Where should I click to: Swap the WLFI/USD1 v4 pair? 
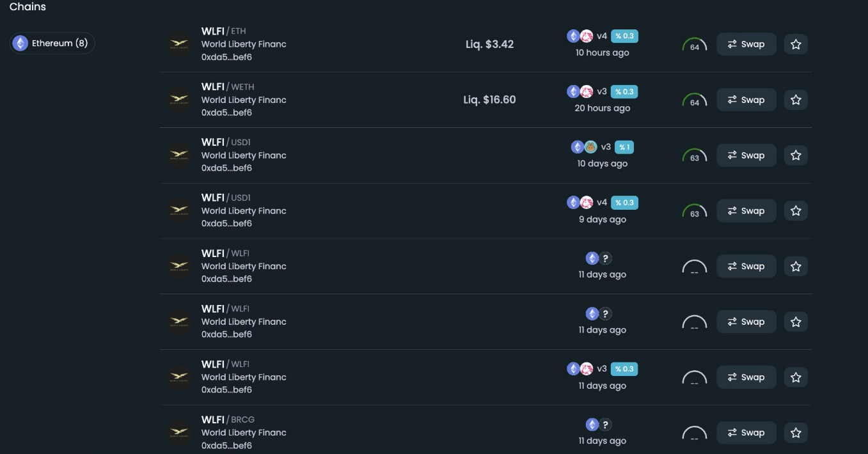(746, 211)
